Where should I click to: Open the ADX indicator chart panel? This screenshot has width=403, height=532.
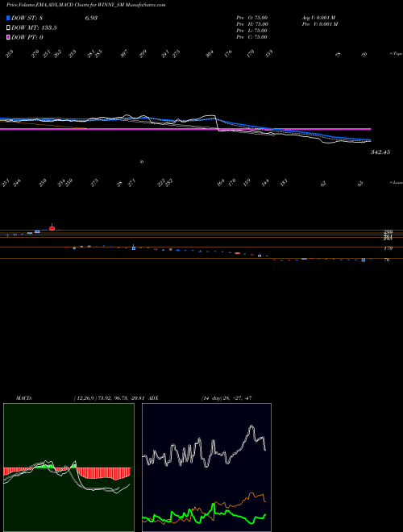(x=206, y=468)
